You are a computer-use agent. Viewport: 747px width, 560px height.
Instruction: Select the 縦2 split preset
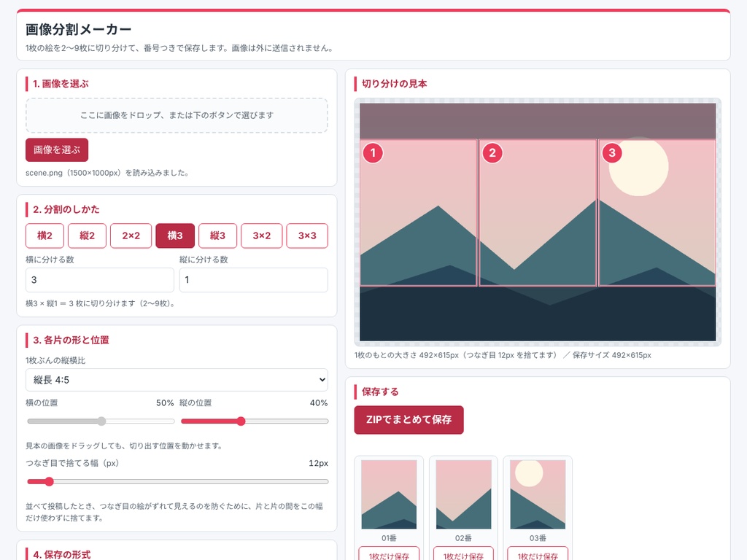click(x=88, y=236)
